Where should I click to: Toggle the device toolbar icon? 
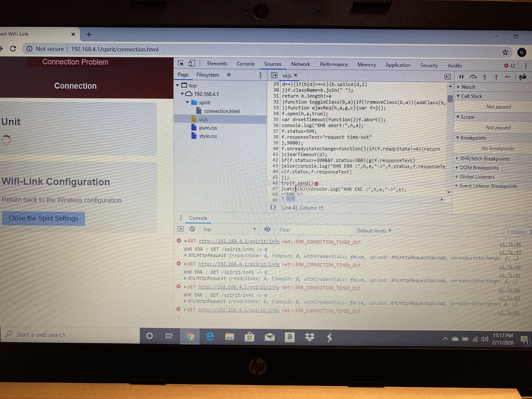(192, 63)
